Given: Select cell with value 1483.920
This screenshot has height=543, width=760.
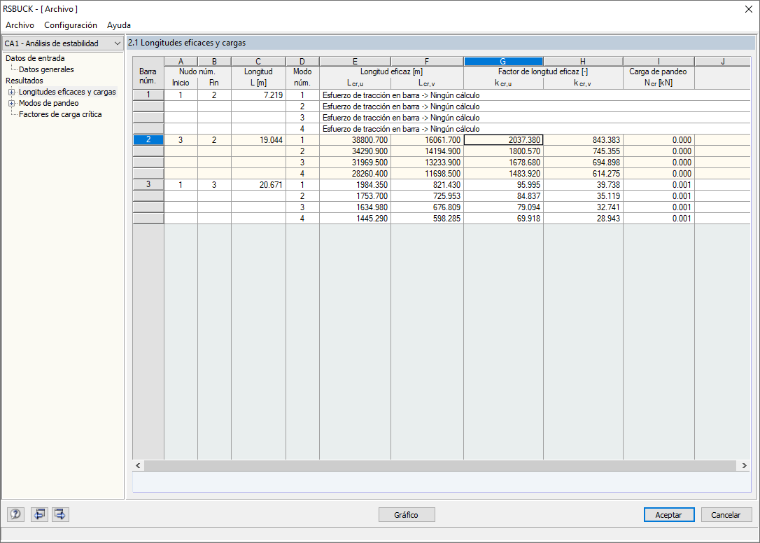Looking at the screenshot, I should pos(503,174).
